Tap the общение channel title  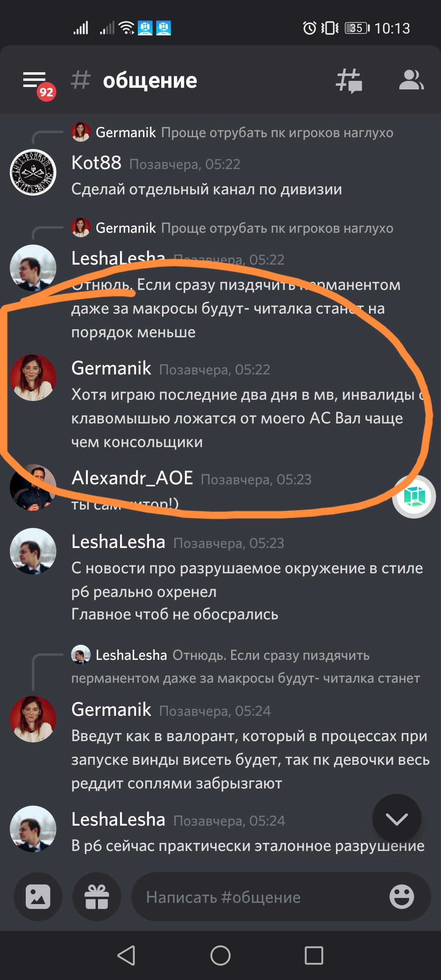150,80
